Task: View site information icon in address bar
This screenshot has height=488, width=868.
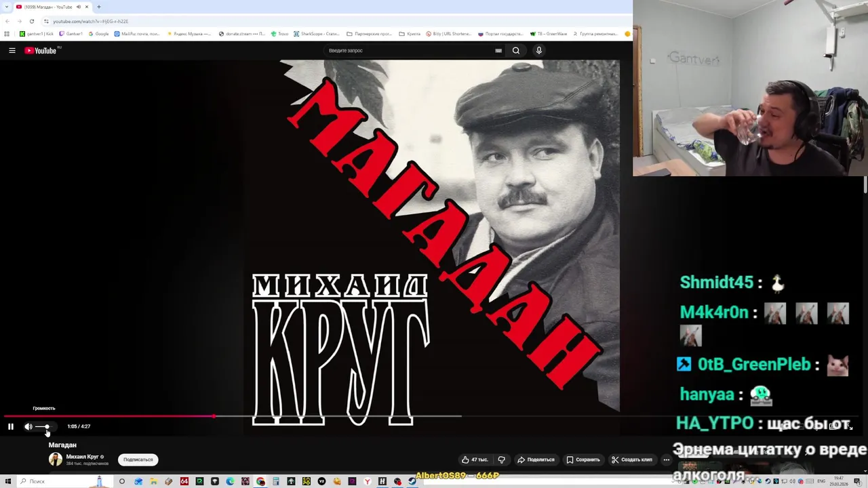Action: pyautogui.click(x=46, y=21)
